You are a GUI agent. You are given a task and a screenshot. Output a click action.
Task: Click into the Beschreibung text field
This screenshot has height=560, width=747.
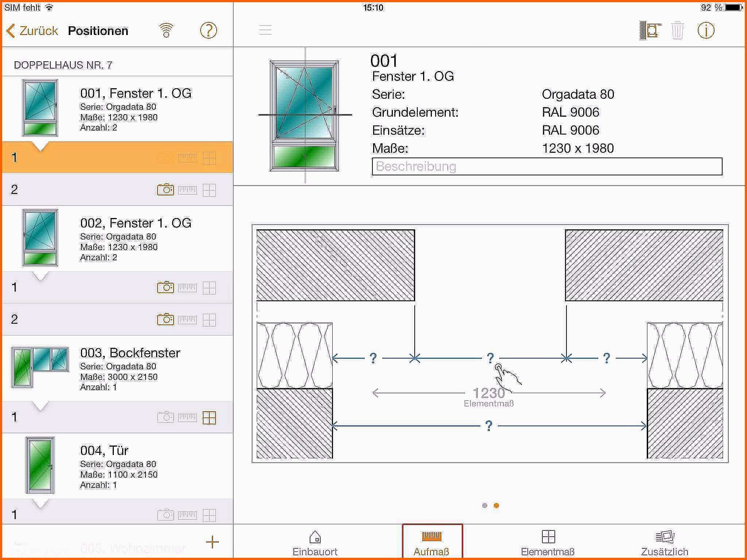pyautogui.click(x=547, y=167)
